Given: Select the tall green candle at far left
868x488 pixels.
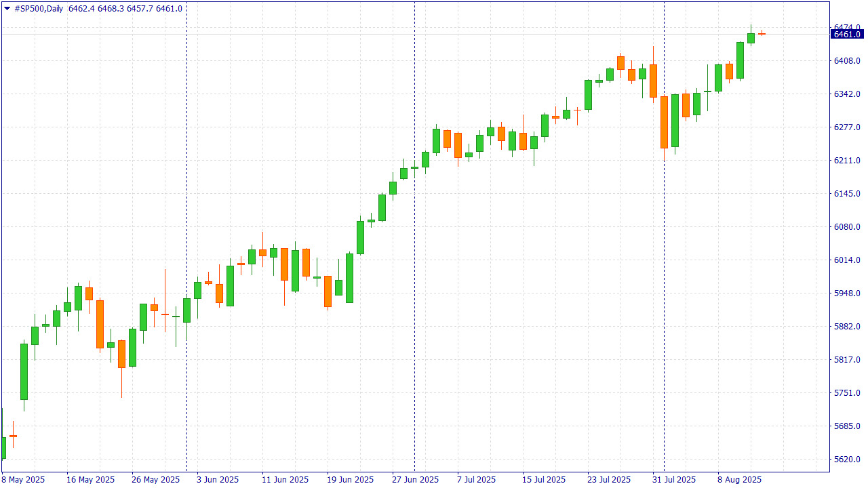Looking at the screenshot, I should click(24, 371).
